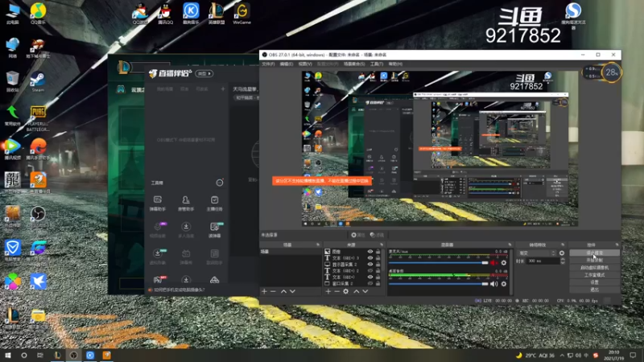Adjust the Mic/Aux volume slider
The image size is (644, 362).
438,263
